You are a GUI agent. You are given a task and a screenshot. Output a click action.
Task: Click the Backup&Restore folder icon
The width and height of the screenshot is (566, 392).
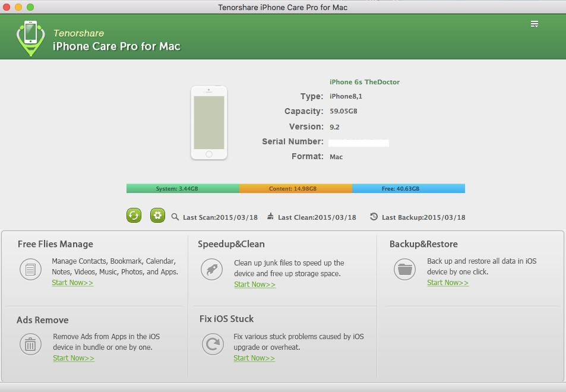[404, 269]
